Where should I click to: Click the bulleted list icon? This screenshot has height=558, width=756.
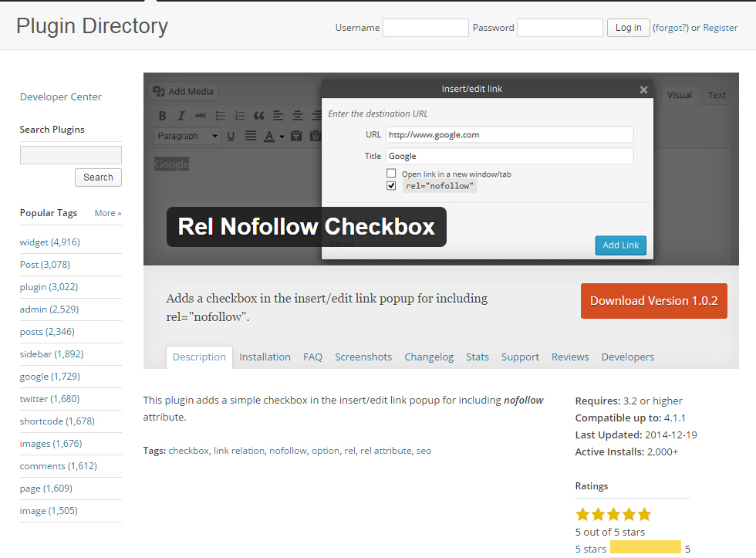(221, 116)
